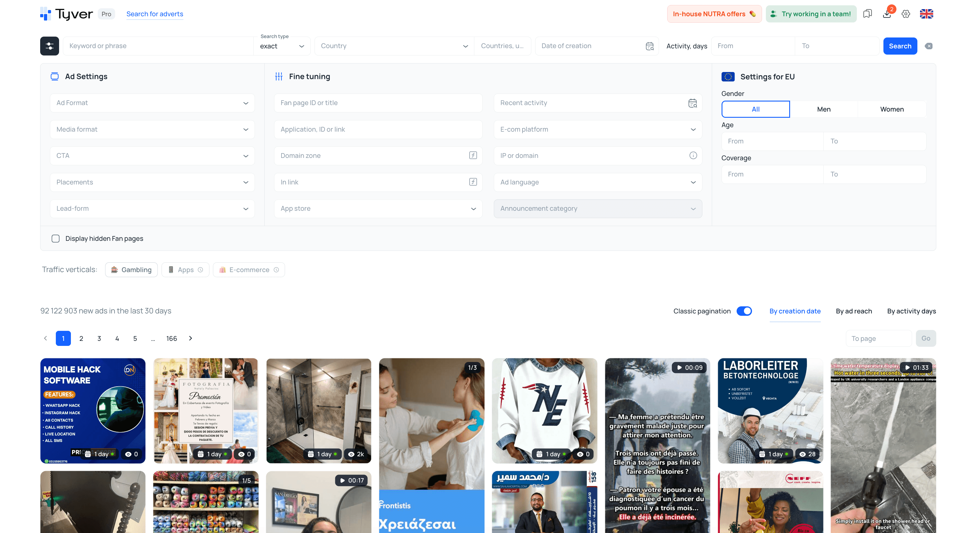Image resolution: width=980 pixels, height=533 pixels.
Task: Open settings via the gear icon
Action: [x=906, y=14]
